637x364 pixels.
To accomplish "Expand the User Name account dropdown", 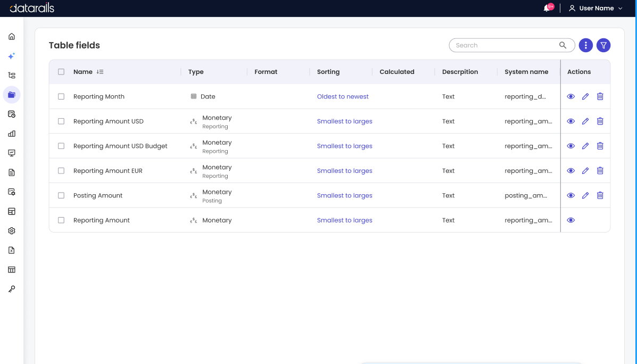I will pos(595,8).
